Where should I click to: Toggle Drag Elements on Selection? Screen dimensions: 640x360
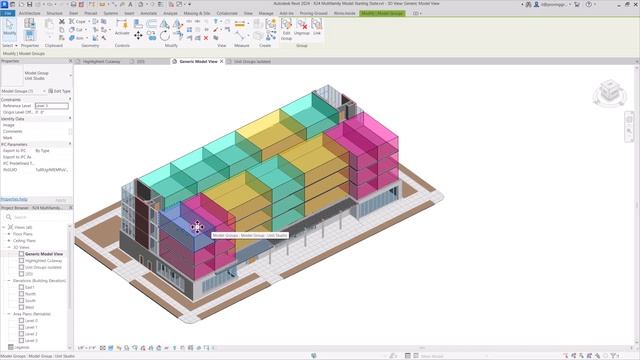[598, 356]
